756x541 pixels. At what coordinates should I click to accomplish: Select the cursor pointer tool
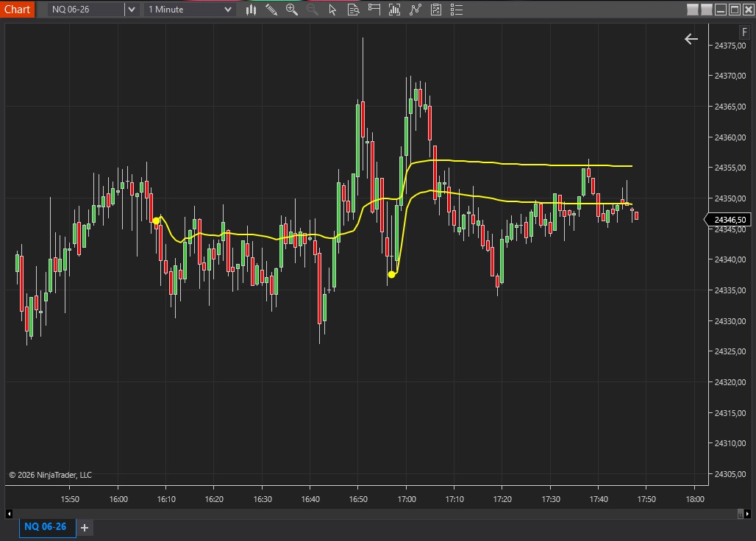point(332,10)
